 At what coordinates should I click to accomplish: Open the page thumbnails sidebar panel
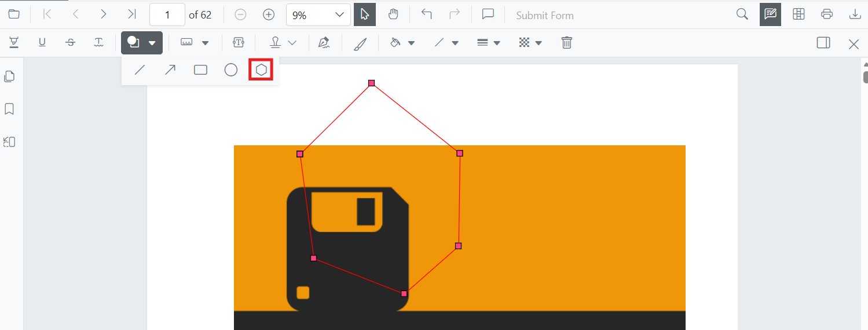pyautogui.click(x=9, y=76)
